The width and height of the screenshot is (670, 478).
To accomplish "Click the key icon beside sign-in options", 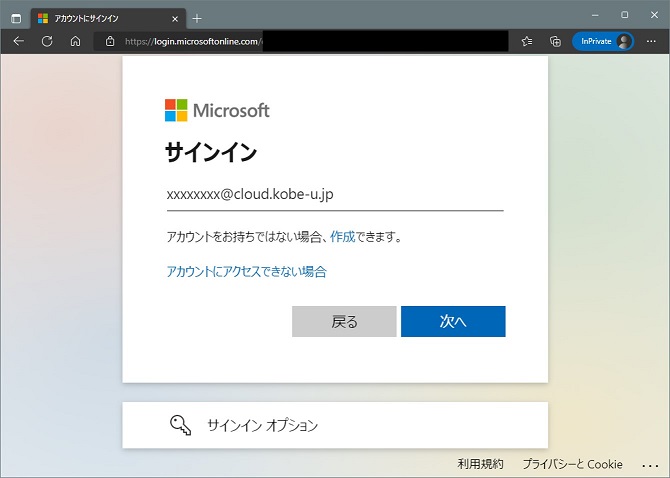I will click(x=180, y=425).
